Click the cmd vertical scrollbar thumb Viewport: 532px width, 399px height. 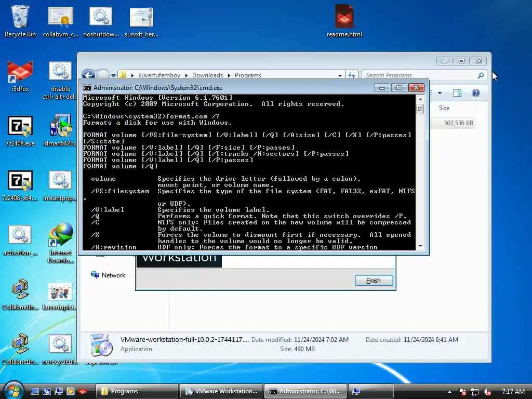[420, 109]
